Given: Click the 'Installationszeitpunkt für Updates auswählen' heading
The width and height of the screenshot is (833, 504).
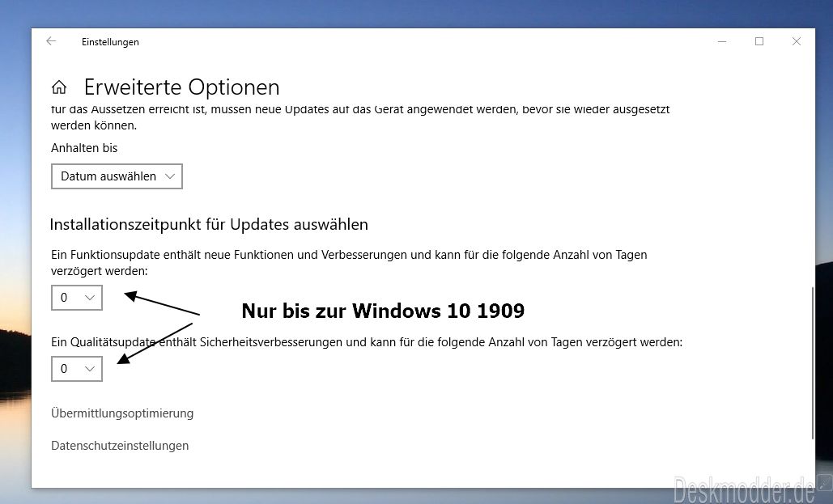Looking at the screenshot, I should [209, 225].
